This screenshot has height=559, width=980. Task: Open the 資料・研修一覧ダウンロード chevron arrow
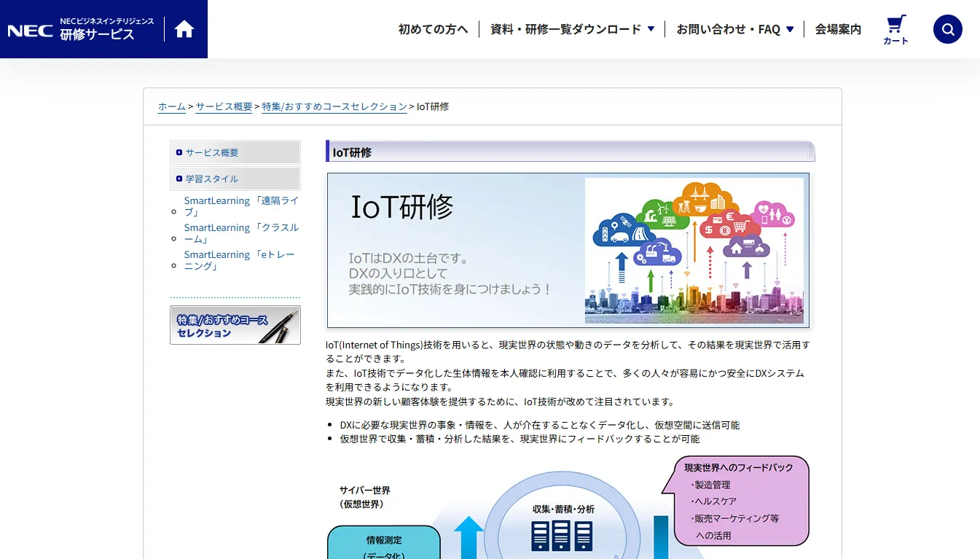pyautogui.click(x=650, y=29)
